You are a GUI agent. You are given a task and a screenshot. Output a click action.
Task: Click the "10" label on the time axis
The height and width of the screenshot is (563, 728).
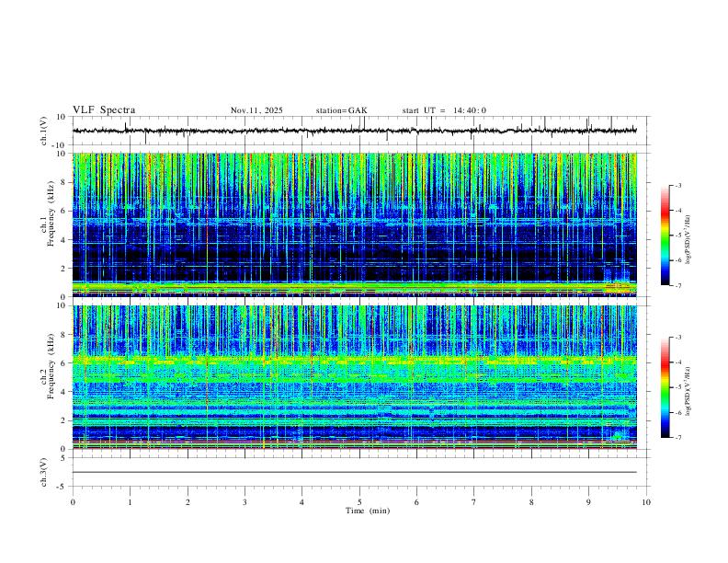pos(646,502)
